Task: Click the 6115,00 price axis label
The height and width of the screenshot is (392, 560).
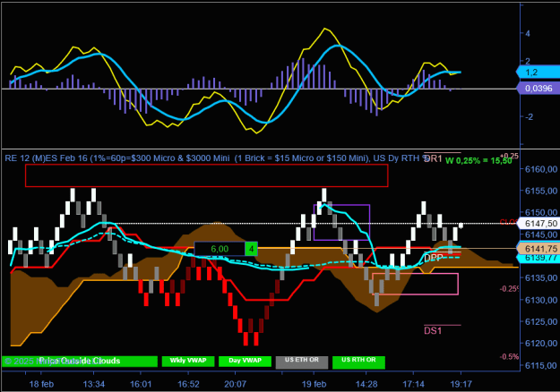Action: pyautogui.click(x=541, y=366)
